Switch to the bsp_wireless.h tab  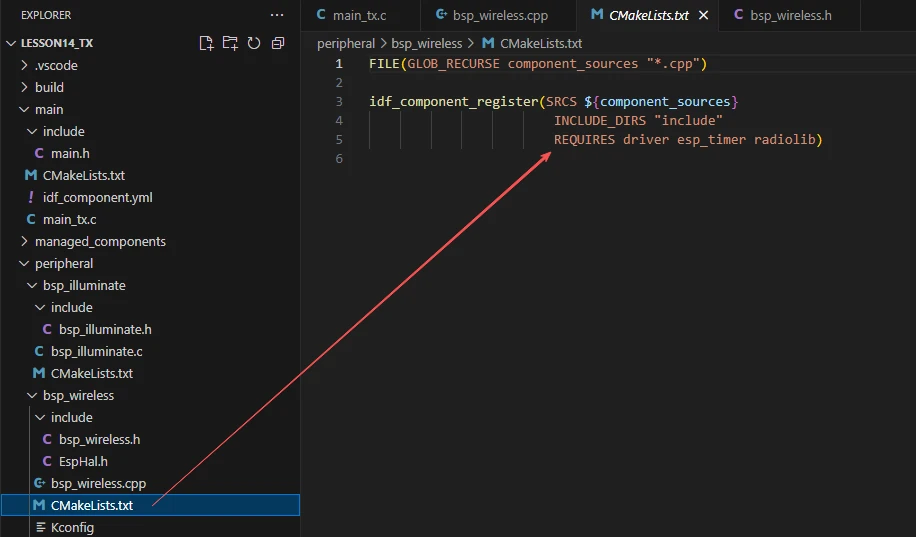pyautogui.click(x=790, y=15)
